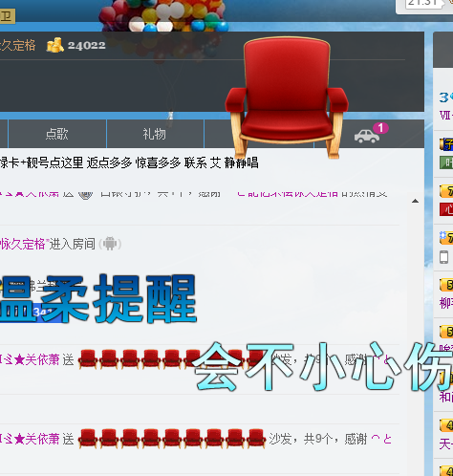Click the green badge in the right sidebar

446,162
